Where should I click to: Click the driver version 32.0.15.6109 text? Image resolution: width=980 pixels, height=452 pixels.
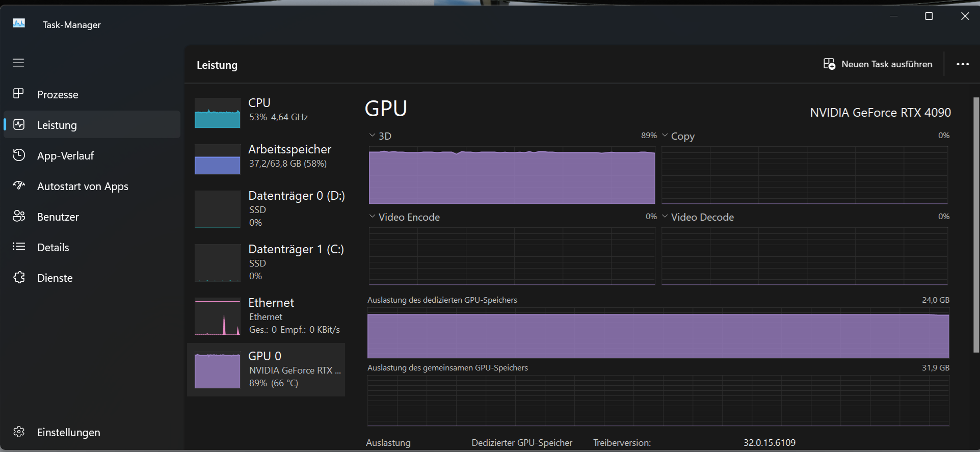(769, 442)
